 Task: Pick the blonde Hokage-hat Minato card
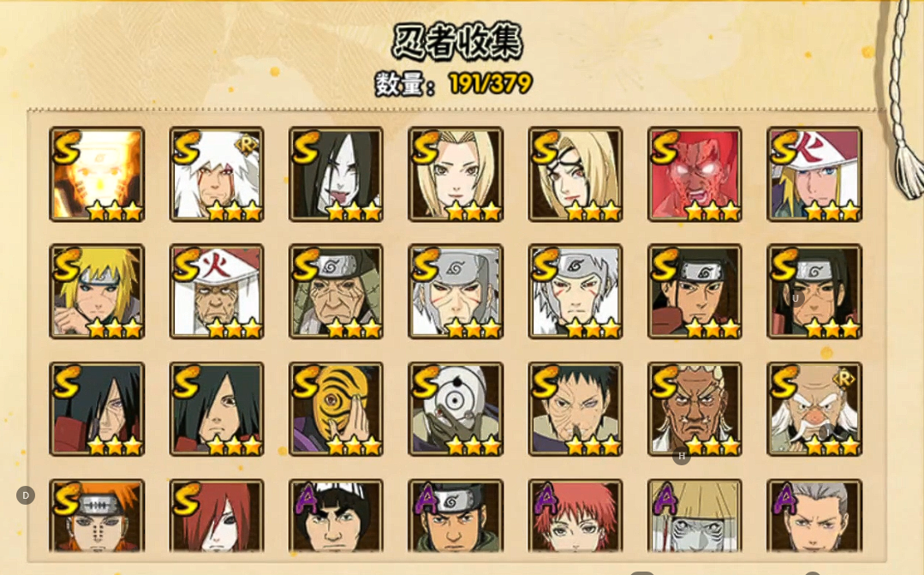pos(814,174)
